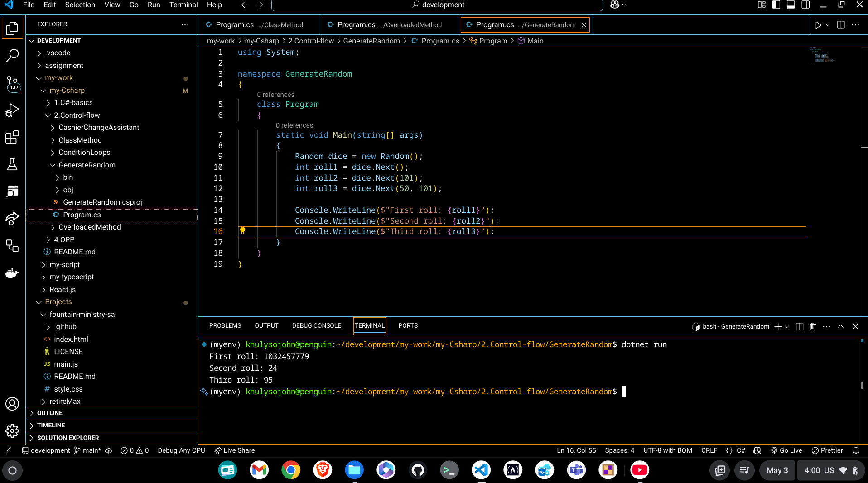868x483 pixels.
Task: Kill terminal with trash icon
Action: pos(813,326)
